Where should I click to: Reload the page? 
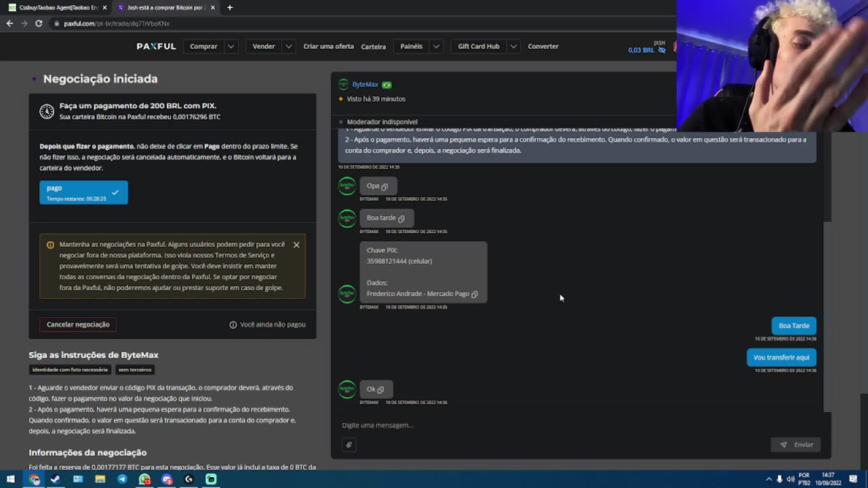39,23
